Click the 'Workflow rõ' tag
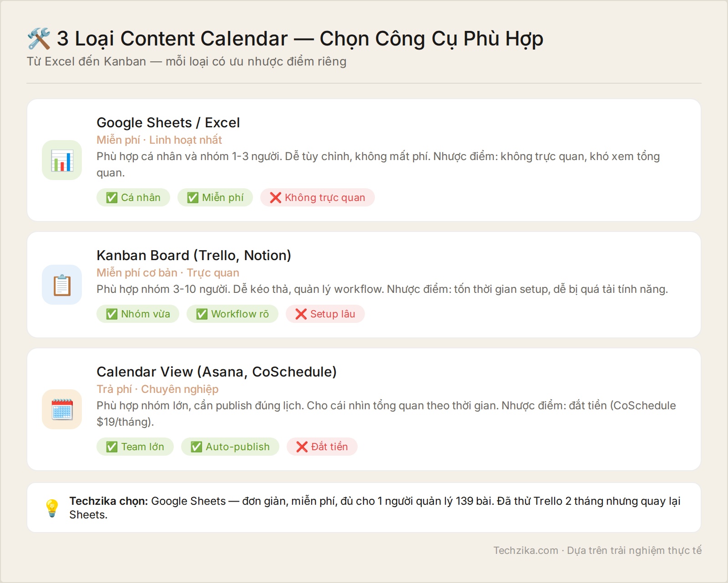The image size is (728, 583). coord(233,314)
